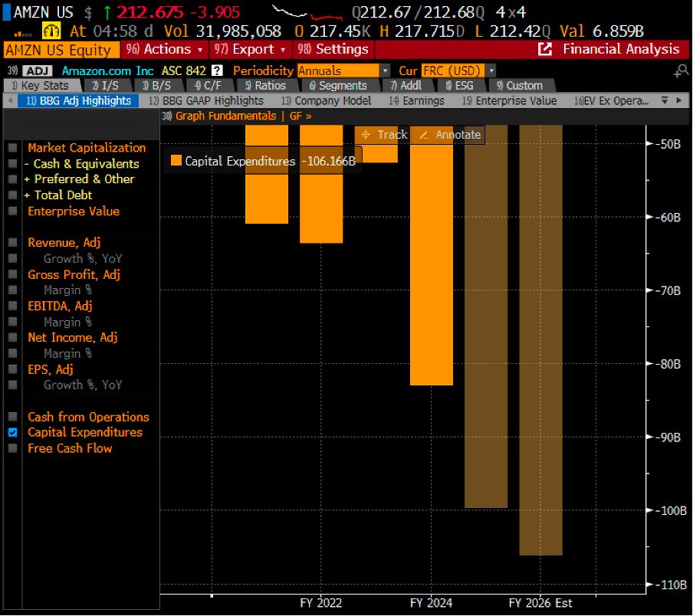Switch to the I/S tab
Image resolution: width=693 pixels, height=616 pixels.
click(105, 86)
